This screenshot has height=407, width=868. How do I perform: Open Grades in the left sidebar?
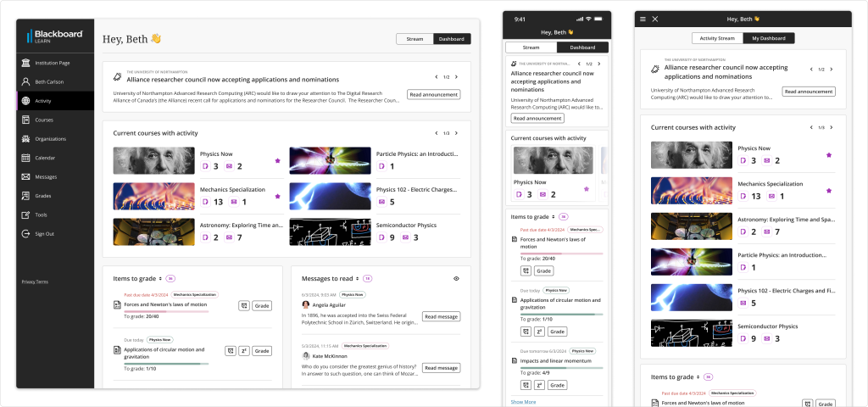[x=42, y=196]
